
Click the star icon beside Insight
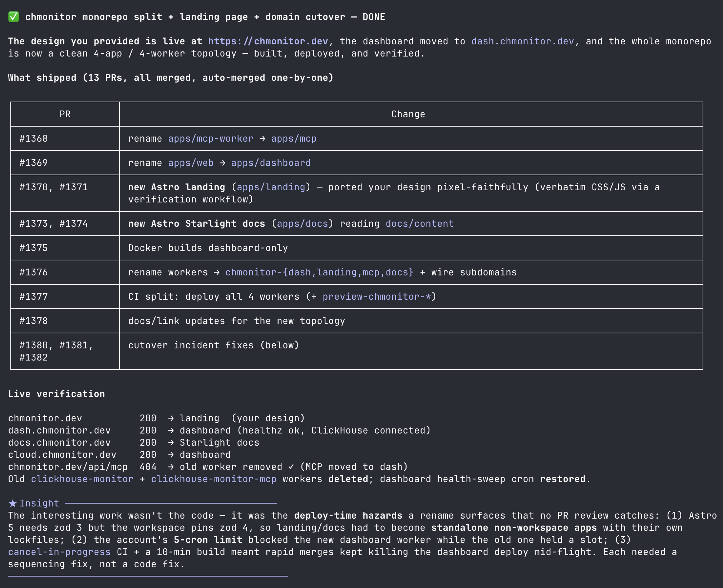[13, 503]
